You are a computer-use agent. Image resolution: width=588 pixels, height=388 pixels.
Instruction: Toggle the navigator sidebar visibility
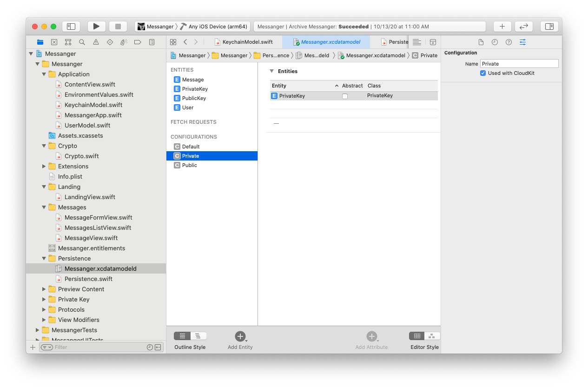pos(71,27)
